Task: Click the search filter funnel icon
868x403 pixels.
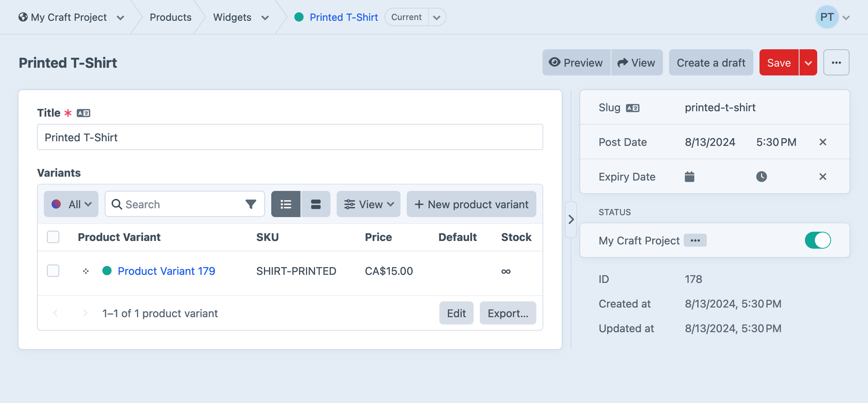Action: (251, 204)
